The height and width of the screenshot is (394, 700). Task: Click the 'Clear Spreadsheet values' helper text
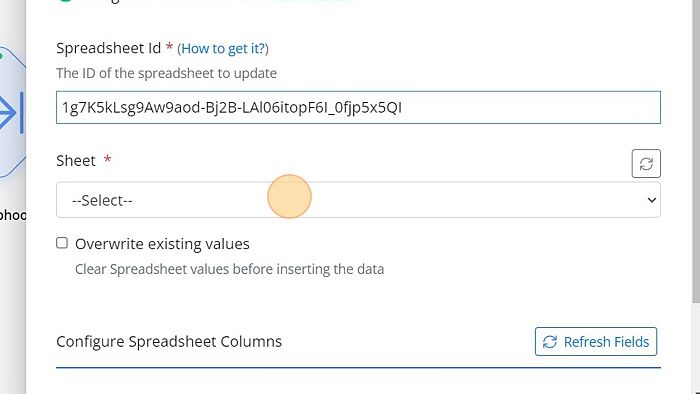229,270
